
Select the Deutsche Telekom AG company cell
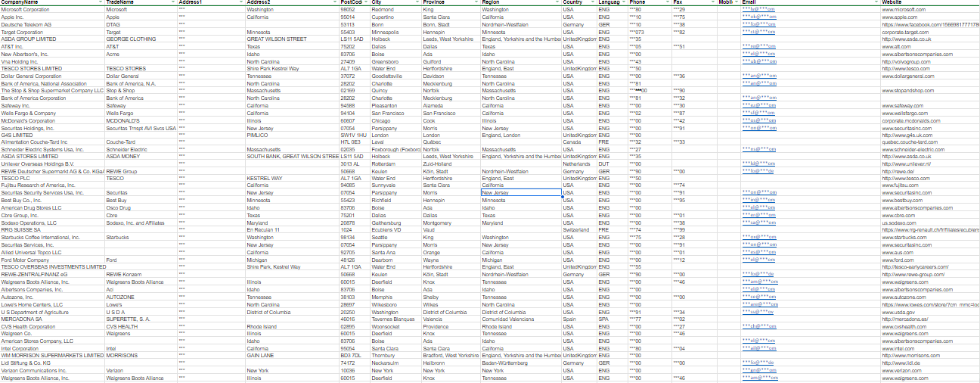click(52, 24)
